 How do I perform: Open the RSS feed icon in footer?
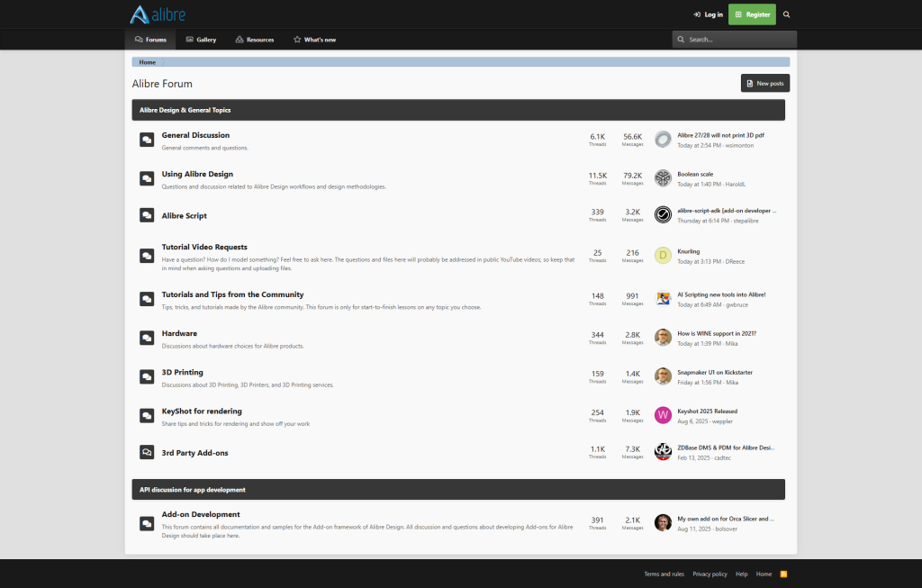[x=783, y=574]
